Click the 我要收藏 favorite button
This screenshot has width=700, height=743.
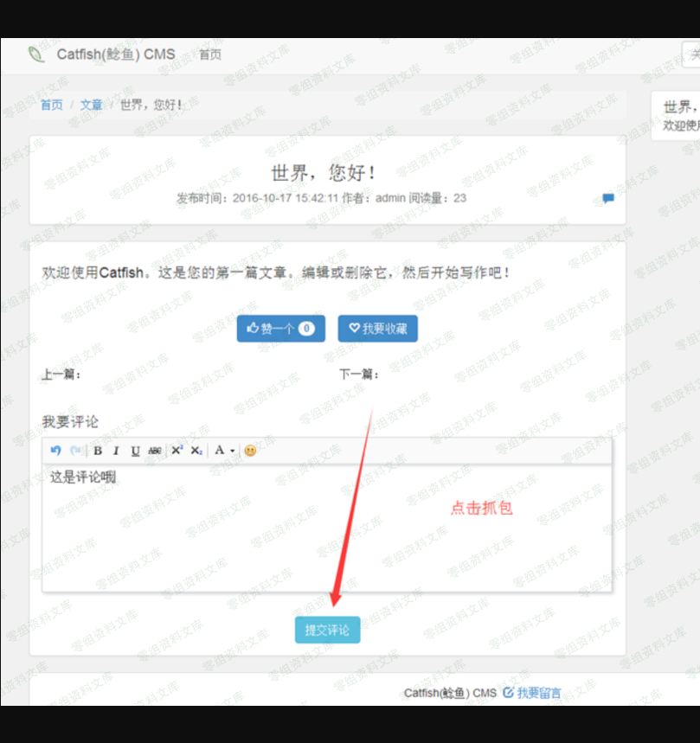click(377, 329)
